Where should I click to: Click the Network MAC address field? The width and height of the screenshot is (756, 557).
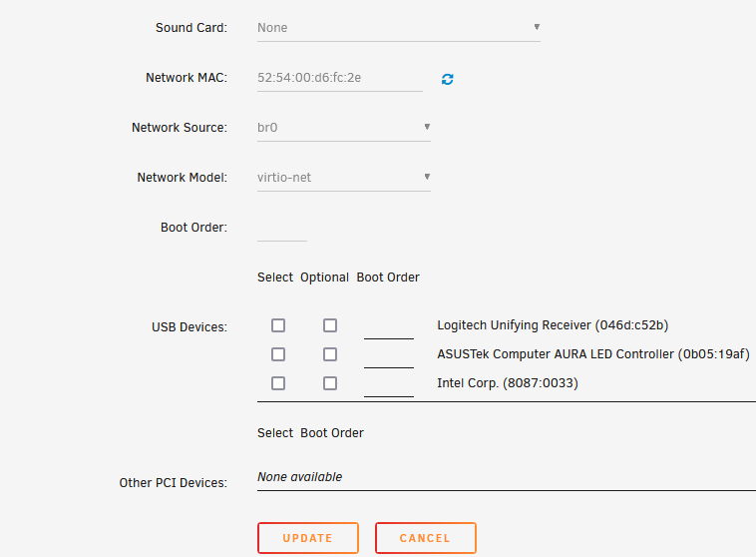[340, 78]
